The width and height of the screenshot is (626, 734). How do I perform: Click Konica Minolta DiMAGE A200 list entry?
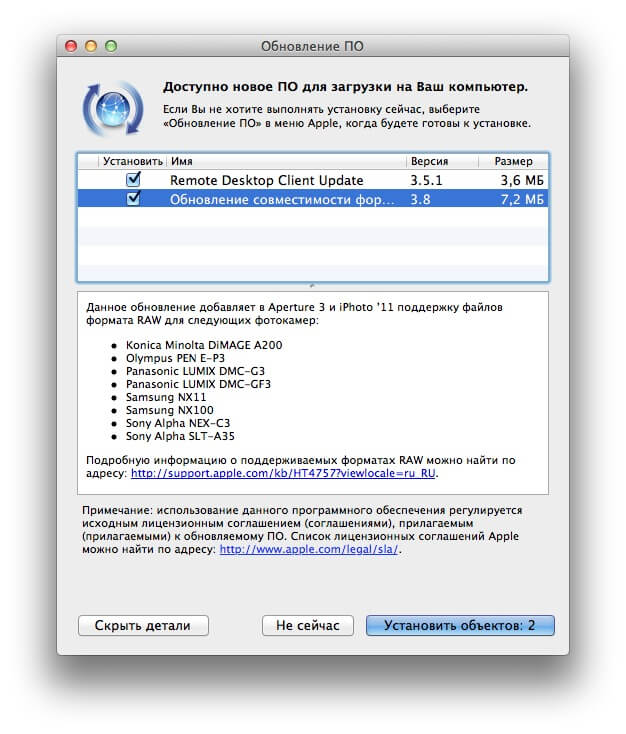(x=204, y=345)
